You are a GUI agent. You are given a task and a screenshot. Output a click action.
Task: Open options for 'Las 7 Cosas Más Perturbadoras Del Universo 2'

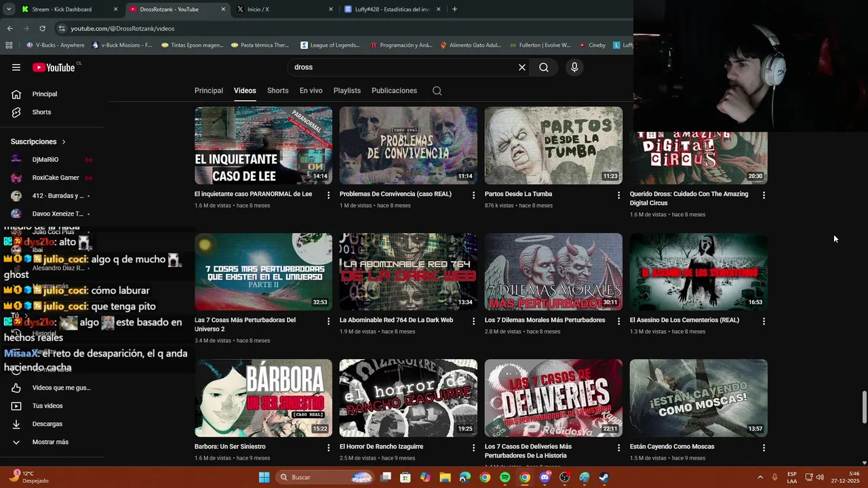point(329,321)
